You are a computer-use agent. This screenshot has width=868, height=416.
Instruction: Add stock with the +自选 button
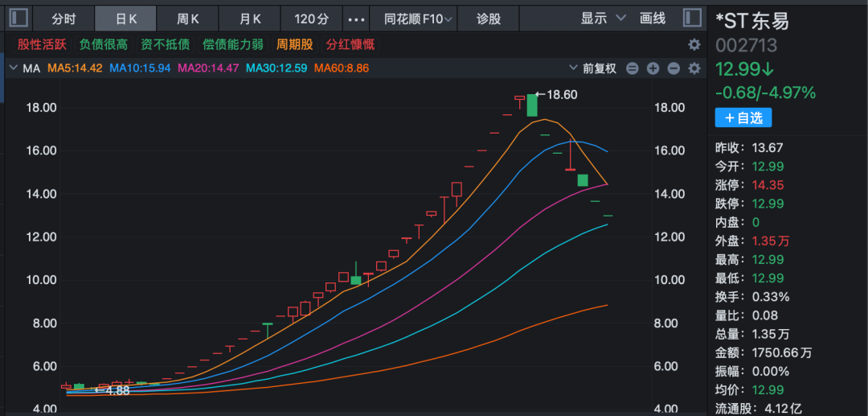coord(743,118)
